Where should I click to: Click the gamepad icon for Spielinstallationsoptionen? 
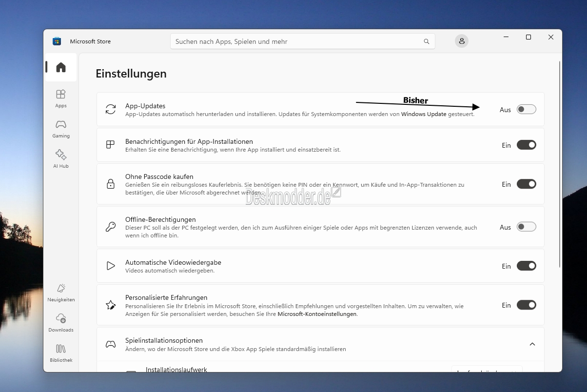pyautogui.click(x=111, y=344)
